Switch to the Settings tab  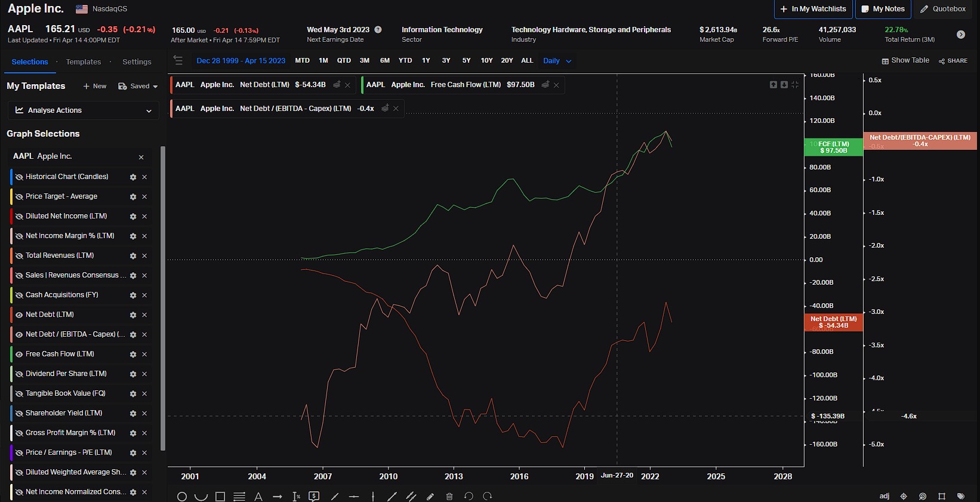tap(137, 62)
